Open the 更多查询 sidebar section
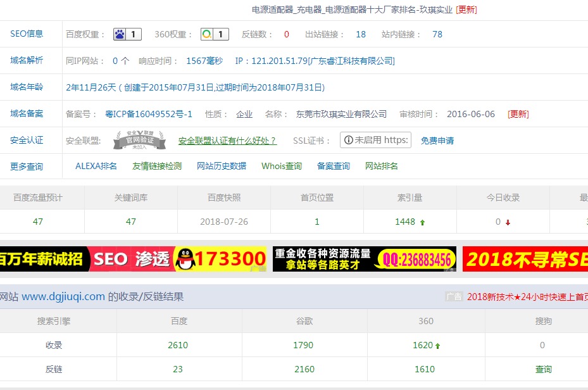Viewport: 588px width, 390px height. [x=27, y=166]
